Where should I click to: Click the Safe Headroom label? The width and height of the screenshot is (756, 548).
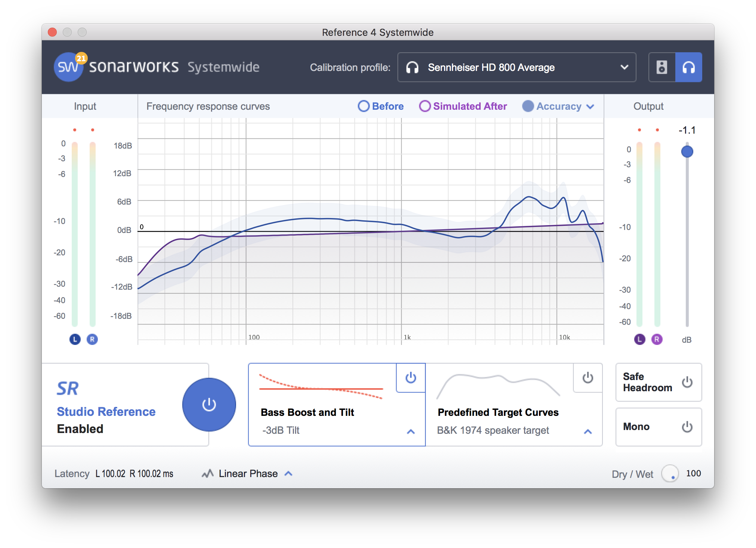(647, 382)
